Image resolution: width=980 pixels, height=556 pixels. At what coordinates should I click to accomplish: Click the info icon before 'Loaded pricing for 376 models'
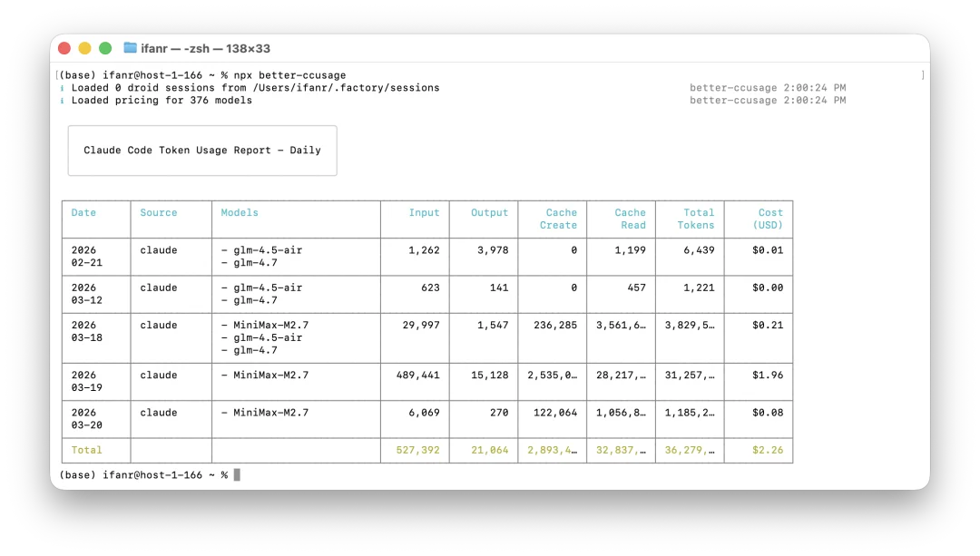click(x=64, y=100)
